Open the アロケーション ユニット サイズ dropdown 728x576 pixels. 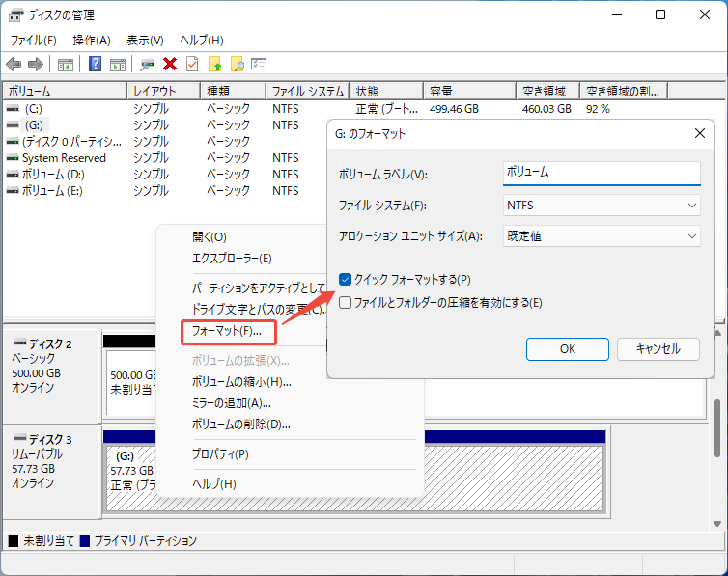602,236
